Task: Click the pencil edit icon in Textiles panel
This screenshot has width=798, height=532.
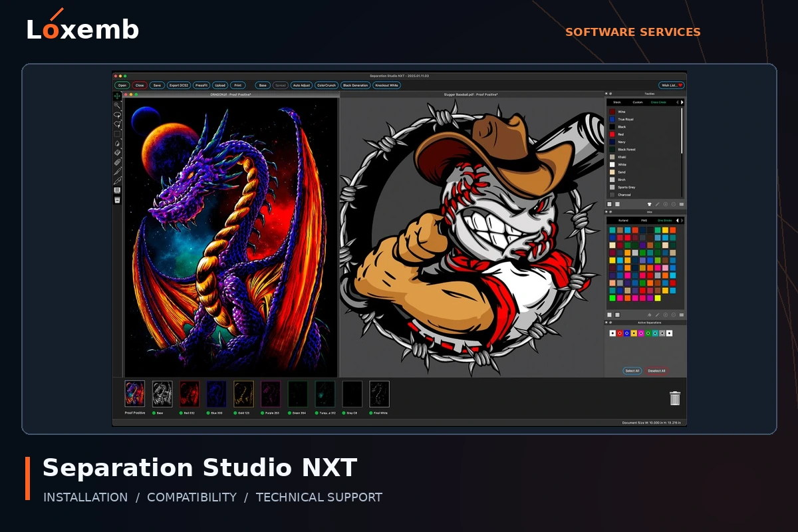Action: click(657, 204)
